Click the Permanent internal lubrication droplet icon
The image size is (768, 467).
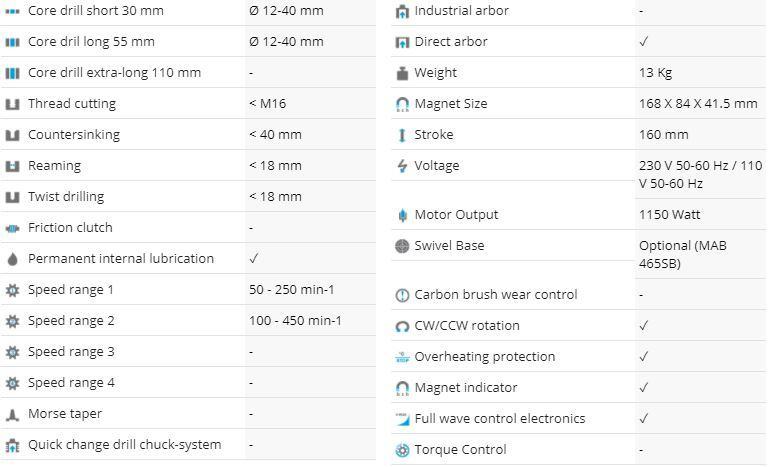click(x=12, y=259)
